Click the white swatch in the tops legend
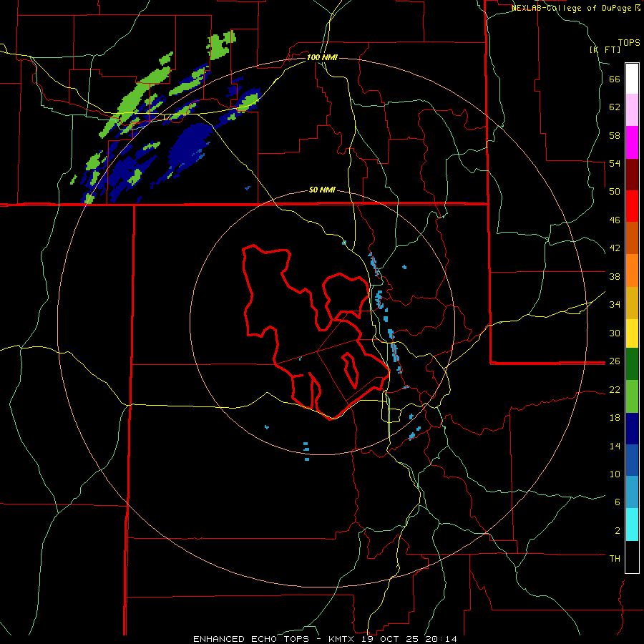644x644 pixels. tap(632, 79)
